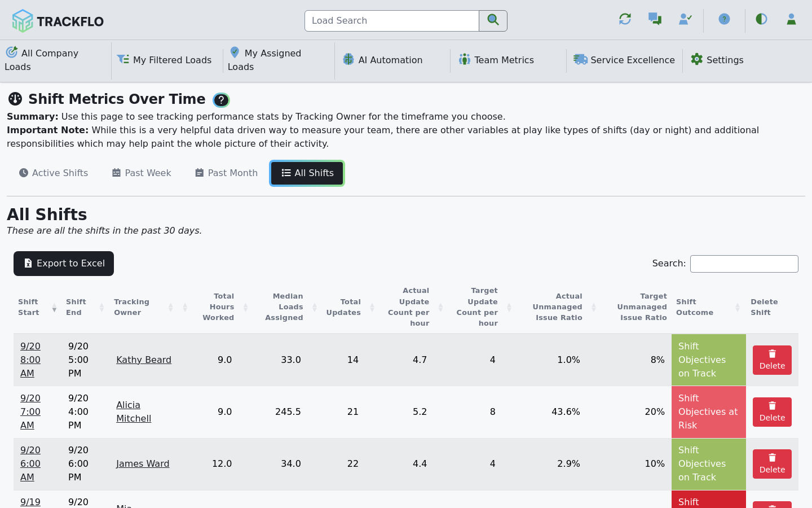Open Alicia Mitchell's profile link
The height and width of the screenshot is (508, 812).
[134, 412]
